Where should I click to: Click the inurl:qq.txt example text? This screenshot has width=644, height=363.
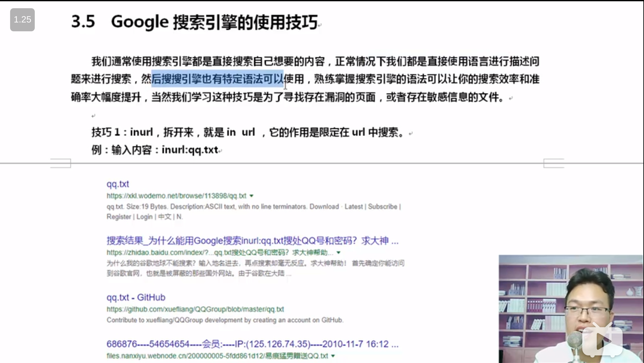(x=190, y=150)
